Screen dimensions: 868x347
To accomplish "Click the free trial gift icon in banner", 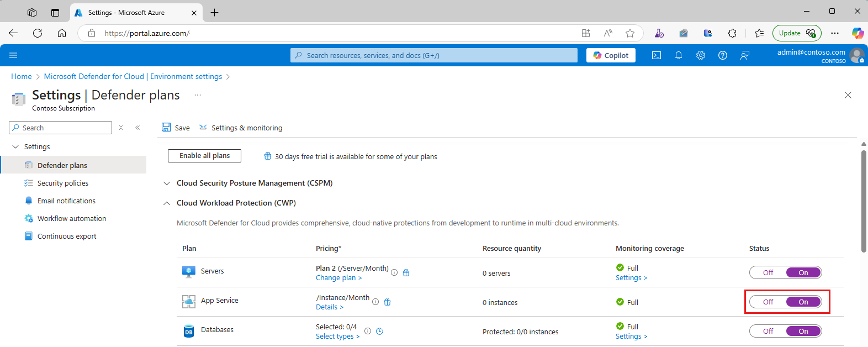I will [268, 156].
